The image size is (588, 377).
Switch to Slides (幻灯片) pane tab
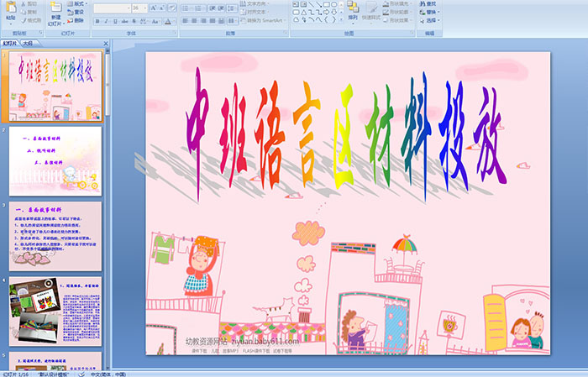pos(10,44)
